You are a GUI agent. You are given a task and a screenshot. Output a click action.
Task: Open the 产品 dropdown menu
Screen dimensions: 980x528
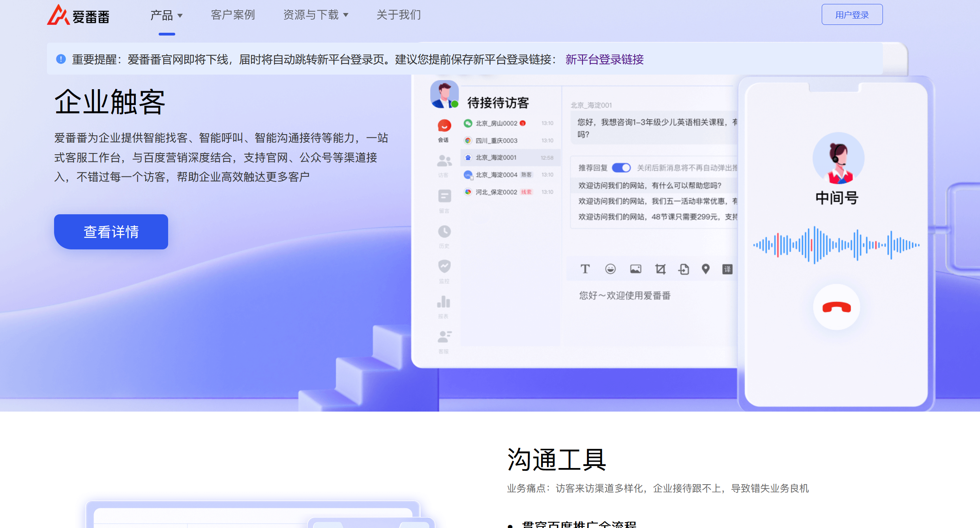click(166, 15)
